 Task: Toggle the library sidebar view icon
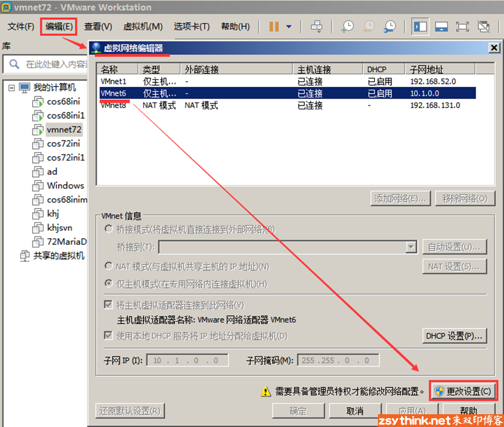(x=420, y=27)
